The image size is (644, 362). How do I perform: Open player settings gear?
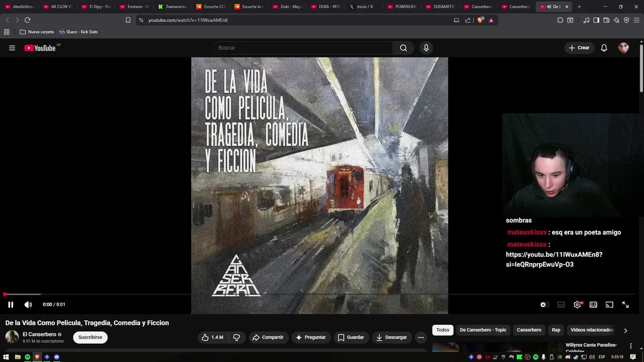pyautogui.click(x=578, y=305)
